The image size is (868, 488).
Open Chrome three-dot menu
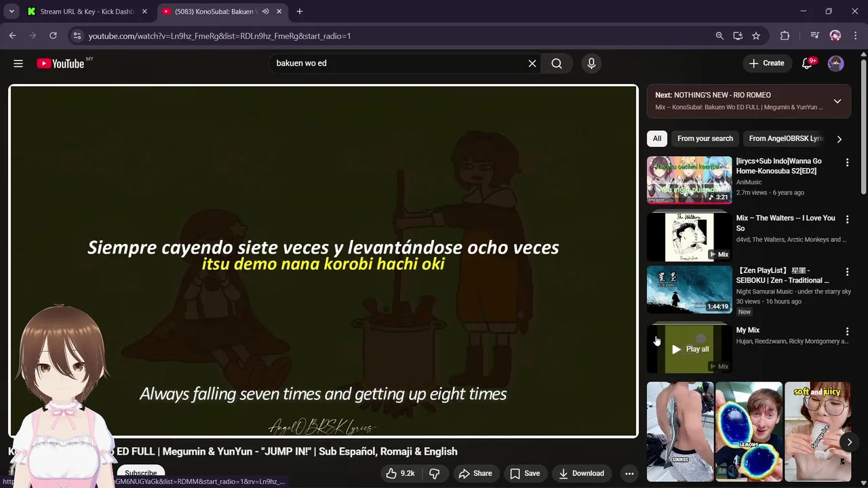click(x=855, y=36)
